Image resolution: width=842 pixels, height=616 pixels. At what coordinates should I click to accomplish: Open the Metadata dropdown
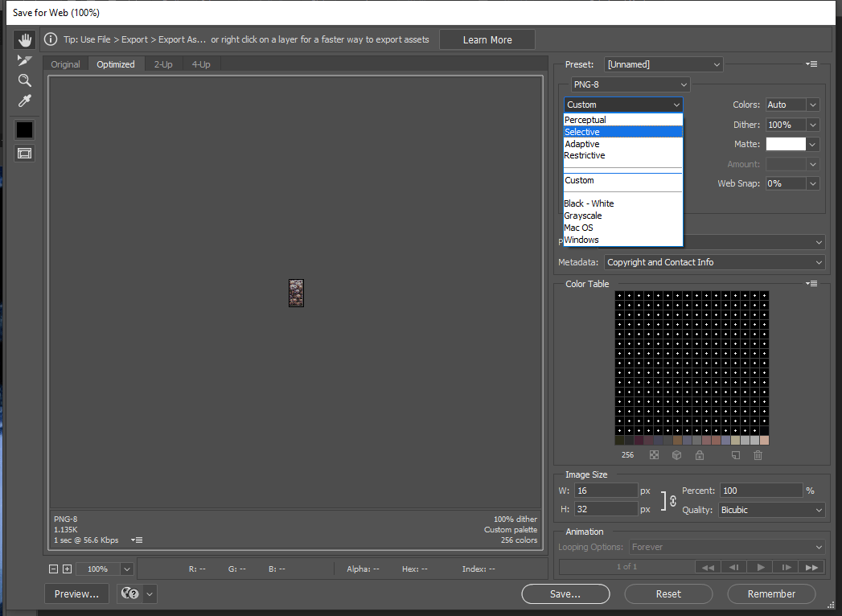(714, 262)
